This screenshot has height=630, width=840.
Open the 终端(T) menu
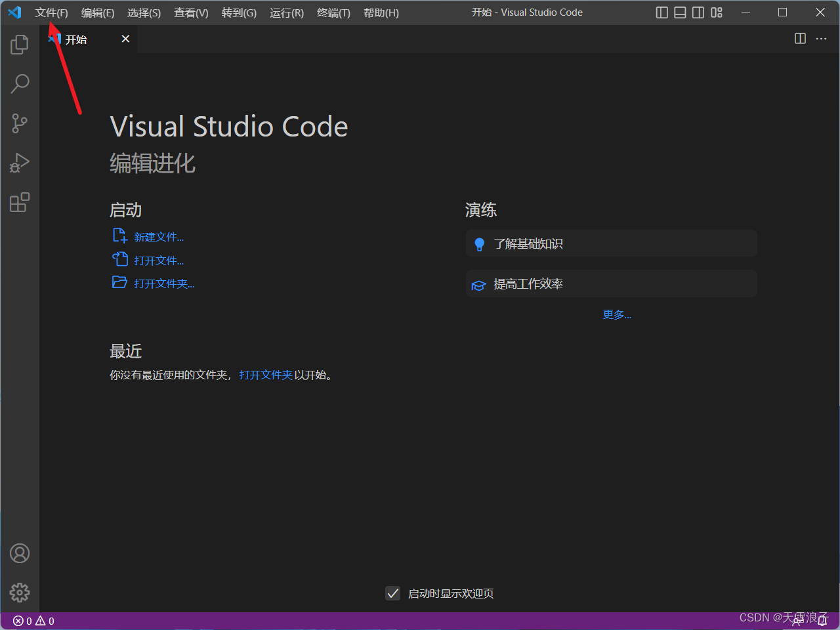333,12
